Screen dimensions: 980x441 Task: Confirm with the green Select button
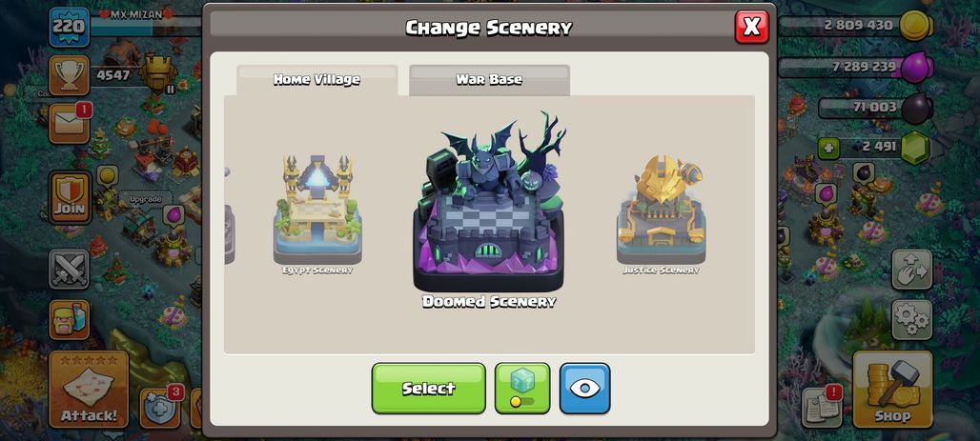[x=429, y=389]
